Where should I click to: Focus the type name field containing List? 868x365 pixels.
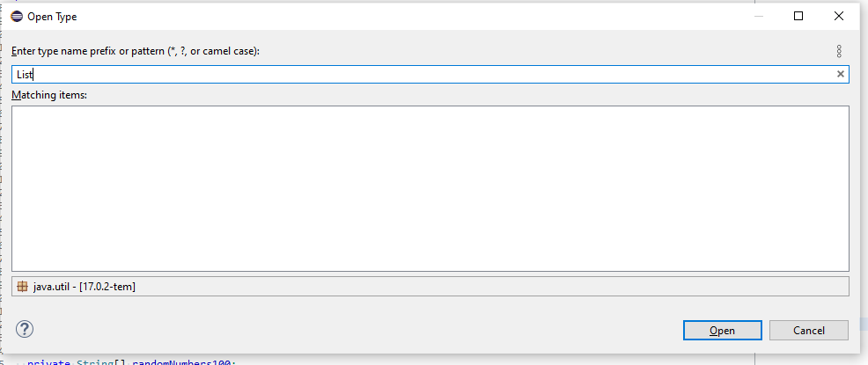pos(430,74)
